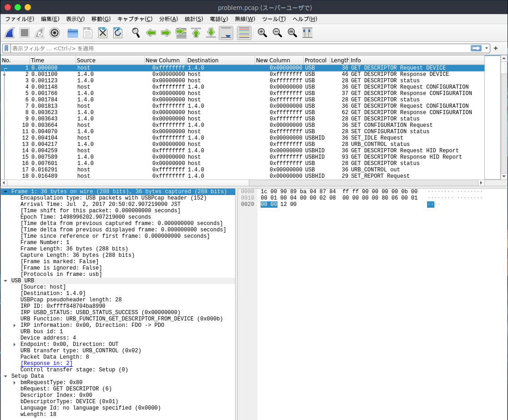The image size is (508, 420).
Task: Open the 無線(W) menu
Action: pos(245,19)
